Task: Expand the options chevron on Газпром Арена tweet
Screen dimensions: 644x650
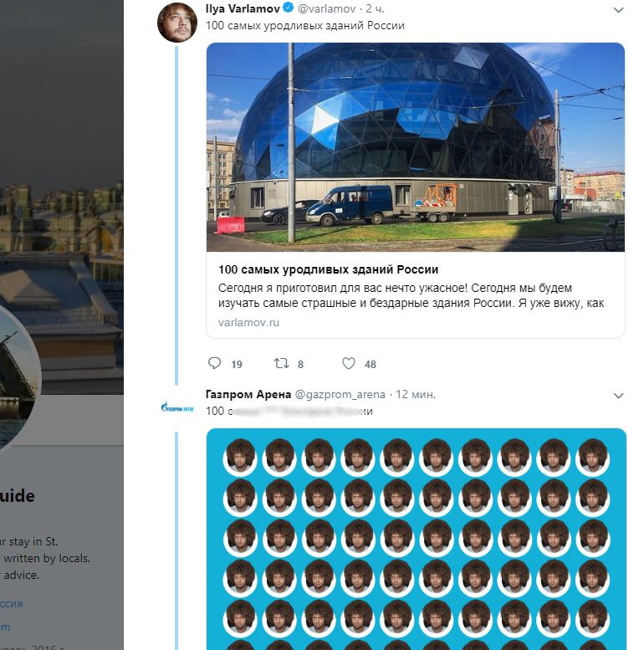Action: coord(618,396)
